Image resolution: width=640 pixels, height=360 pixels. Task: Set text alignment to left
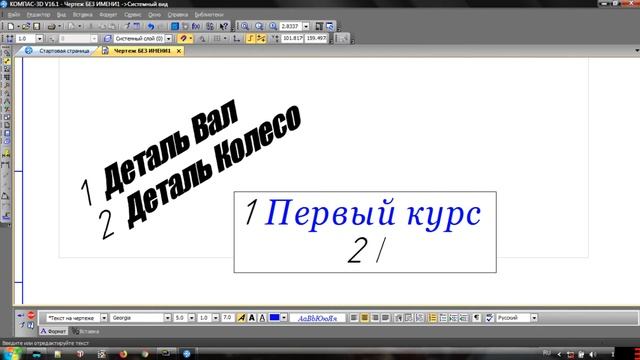coord(354,318)
